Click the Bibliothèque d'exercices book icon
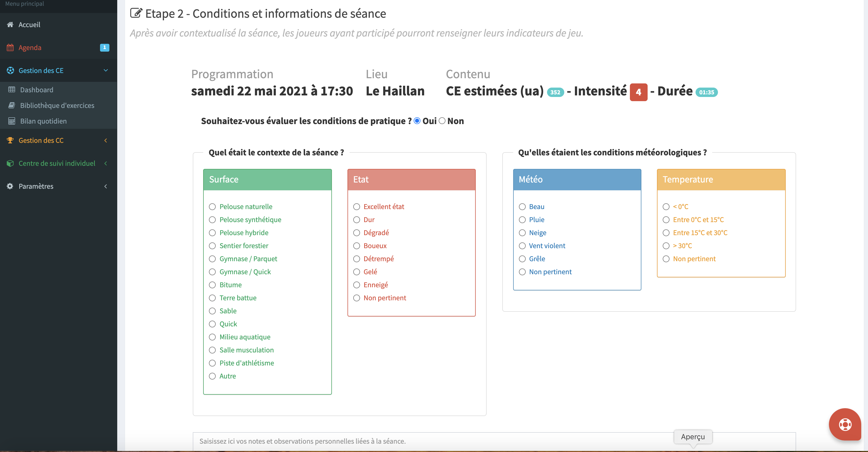This screenshot has width=868, height=452. pos(12,106)
